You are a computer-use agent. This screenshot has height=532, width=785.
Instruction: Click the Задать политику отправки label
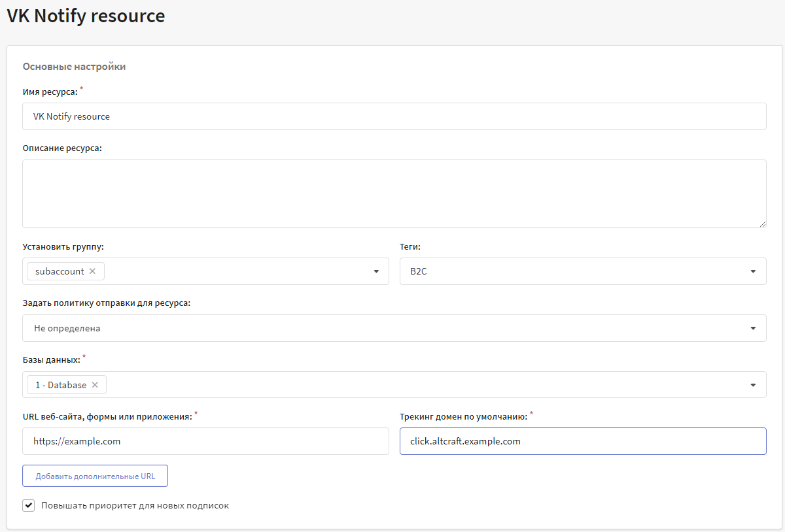click(x=107, y=304)
